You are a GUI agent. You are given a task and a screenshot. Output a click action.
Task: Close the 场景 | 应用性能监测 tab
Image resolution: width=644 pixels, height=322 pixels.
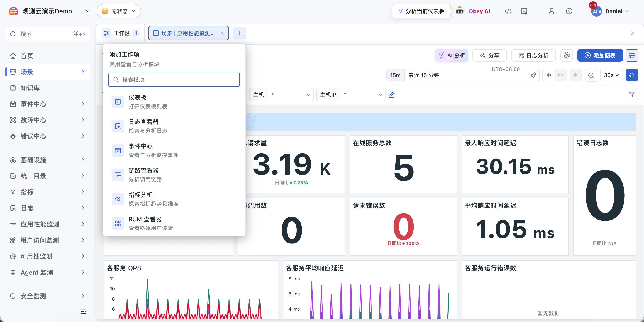[222, 33]
